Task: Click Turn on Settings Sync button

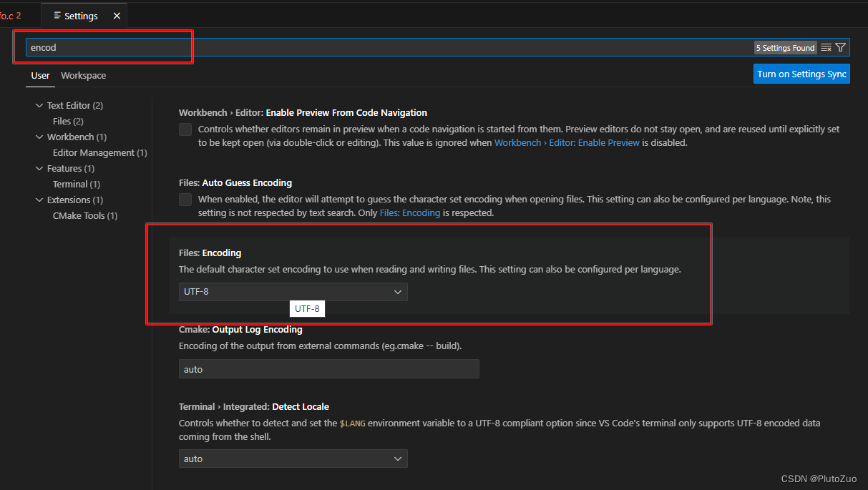Action: pos(801,74)
